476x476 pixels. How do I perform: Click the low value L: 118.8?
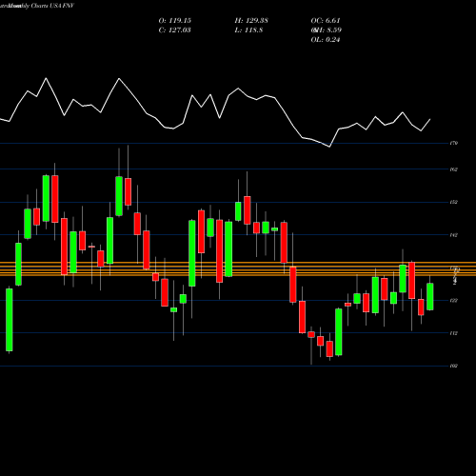[248, 30]
